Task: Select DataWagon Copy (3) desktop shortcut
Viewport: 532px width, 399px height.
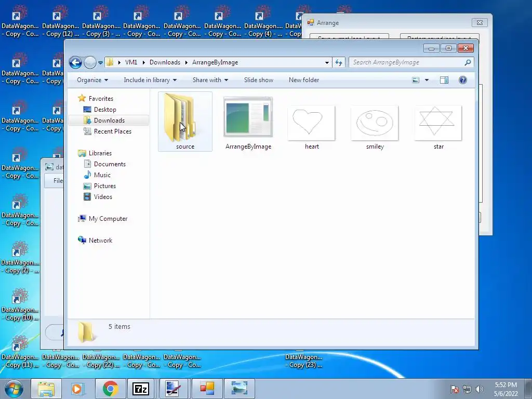Action: point(101,21)
